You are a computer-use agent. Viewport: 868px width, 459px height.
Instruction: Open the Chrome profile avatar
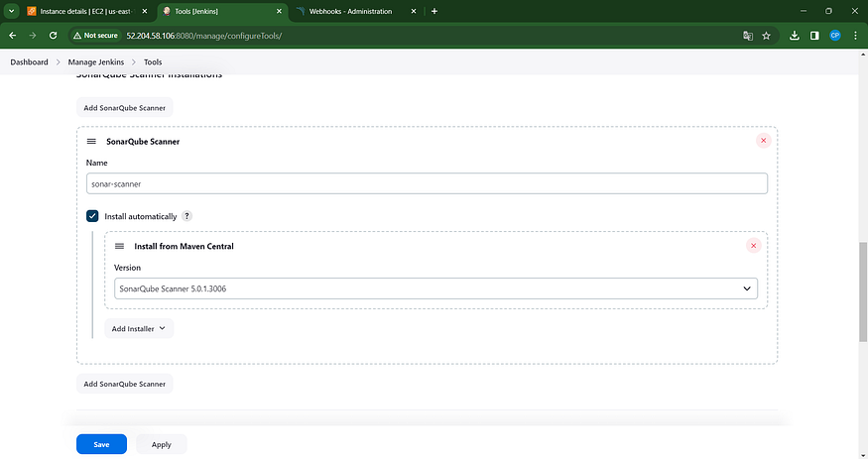[835, 36]
